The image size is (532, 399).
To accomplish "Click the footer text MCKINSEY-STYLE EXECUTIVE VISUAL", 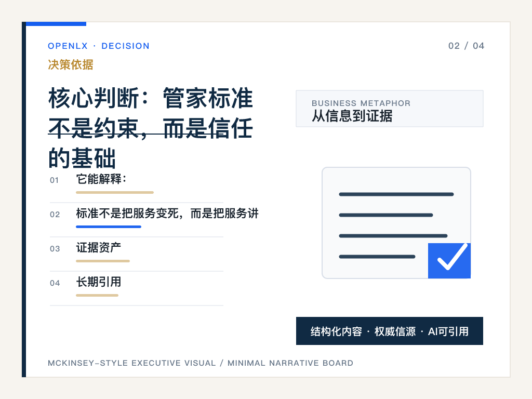I will (x=131, y=363).
